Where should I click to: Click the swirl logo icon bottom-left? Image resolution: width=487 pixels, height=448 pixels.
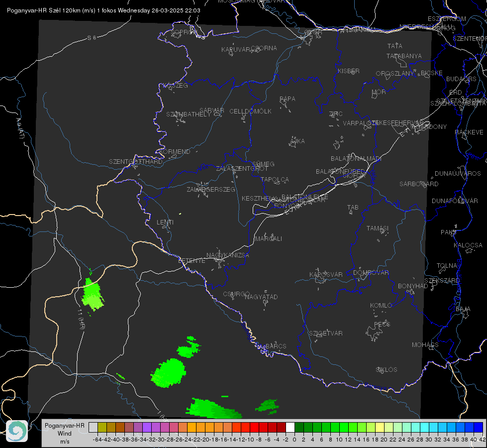pos(17,431)
